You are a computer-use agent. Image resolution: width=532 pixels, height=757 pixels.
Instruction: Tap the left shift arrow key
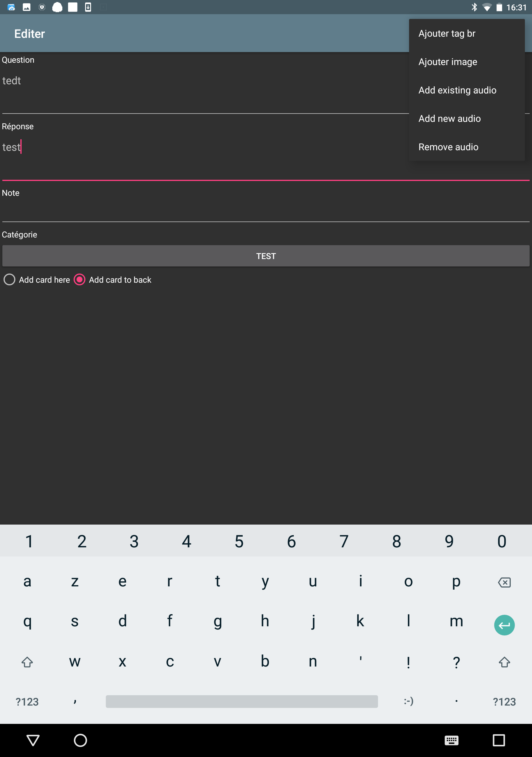[27, 662]
